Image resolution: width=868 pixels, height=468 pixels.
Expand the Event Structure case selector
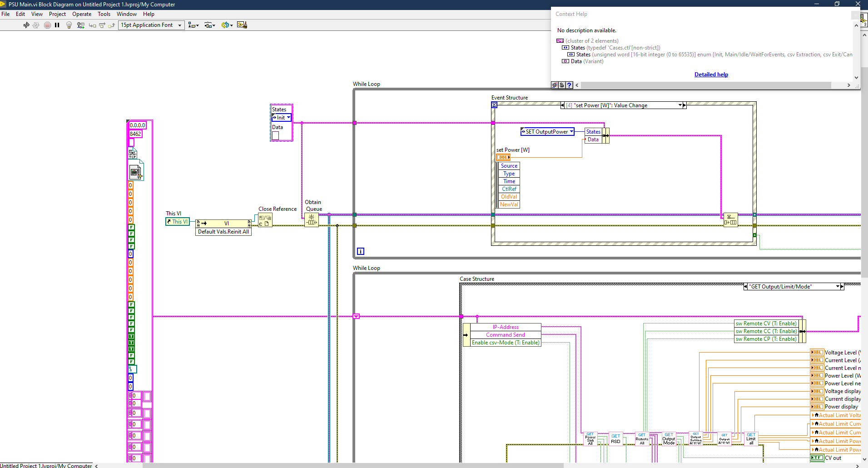tap(680, 105)
